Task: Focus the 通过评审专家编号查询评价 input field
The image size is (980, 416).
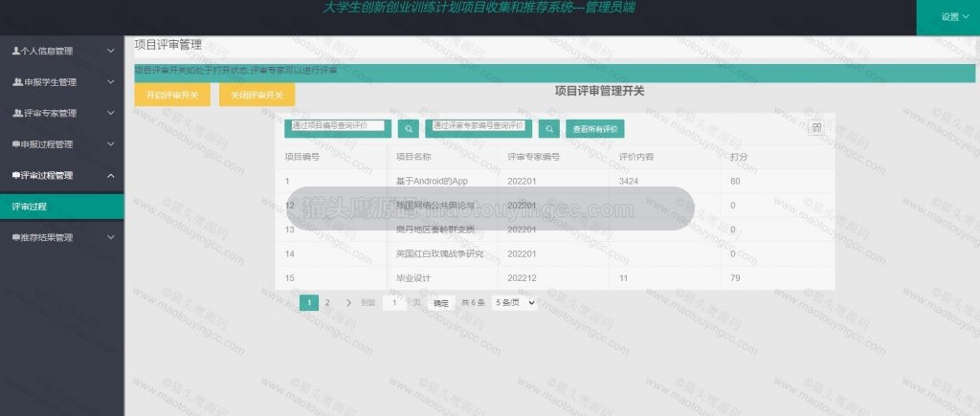Action: [479, 126]
